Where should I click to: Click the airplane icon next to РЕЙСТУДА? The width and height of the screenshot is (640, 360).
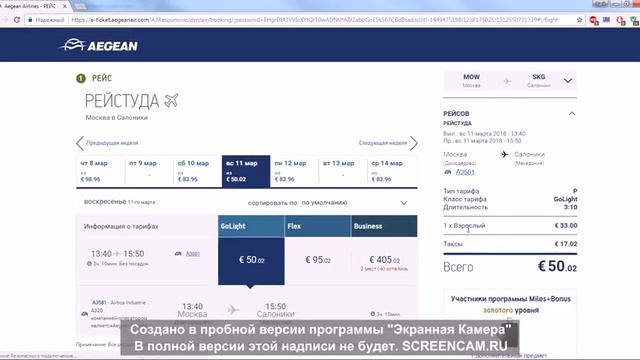click(171, 100)
